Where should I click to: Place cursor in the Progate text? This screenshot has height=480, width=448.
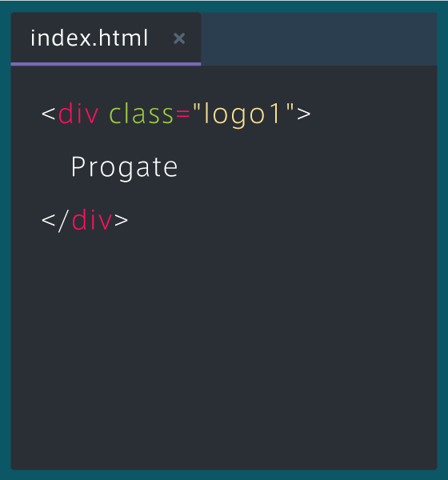point(124,168)
